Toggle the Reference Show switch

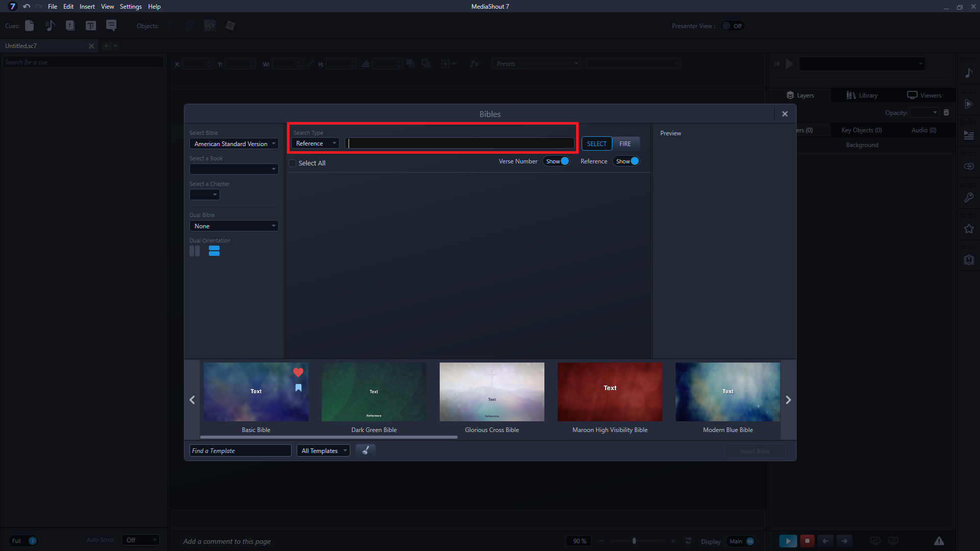click(x=627, y=161)
